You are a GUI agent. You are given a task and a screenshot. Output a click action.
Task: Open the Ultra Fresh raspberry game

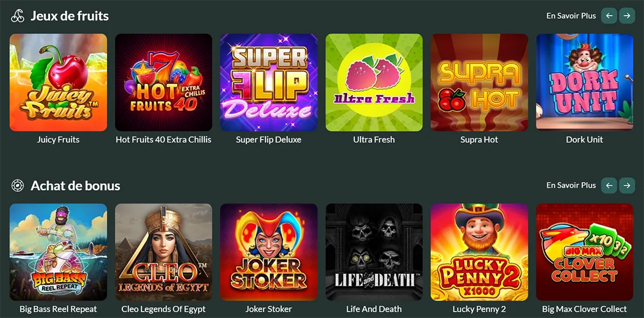374,83
